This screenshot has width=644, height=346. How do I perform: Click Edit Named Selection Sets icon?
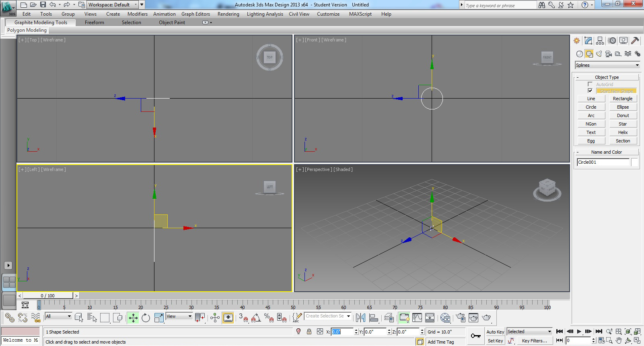(297, 318)
